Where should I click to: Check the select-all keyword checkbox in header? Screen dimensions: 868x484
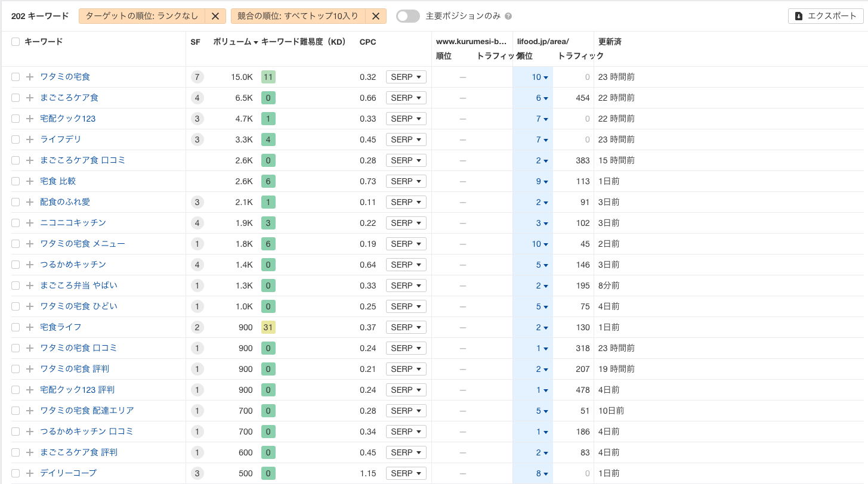[x=15, y=41]
